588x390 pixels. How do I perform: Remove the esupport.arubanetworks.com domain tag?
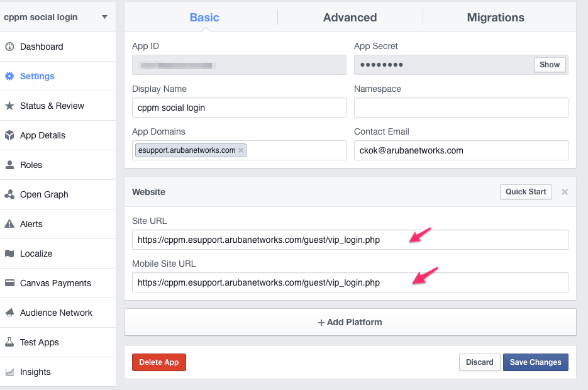[241, 150]
